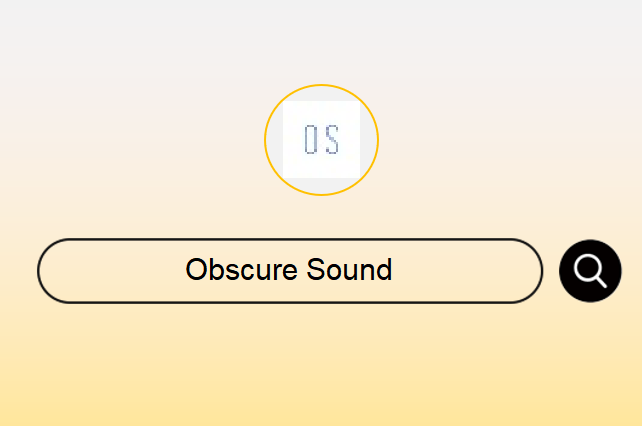Viewport: 642px width, 426px height.
Task: Click the word Sound in the search box
Action: pos(349,270)
